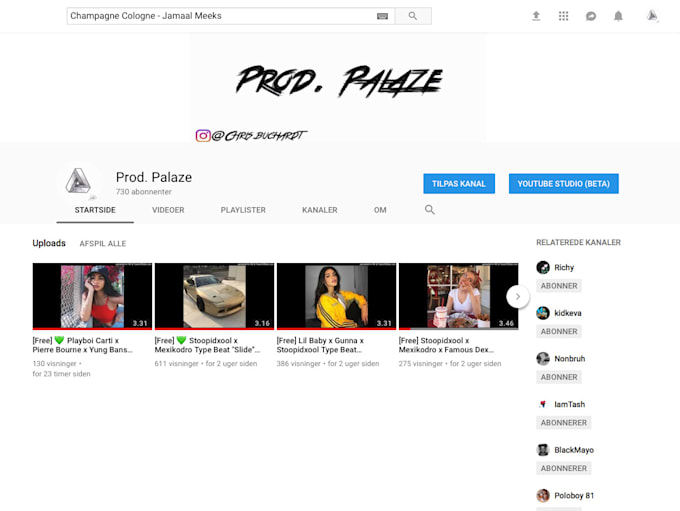
Task: Click the Richy channel name
Action: click(x=564, y=268)
